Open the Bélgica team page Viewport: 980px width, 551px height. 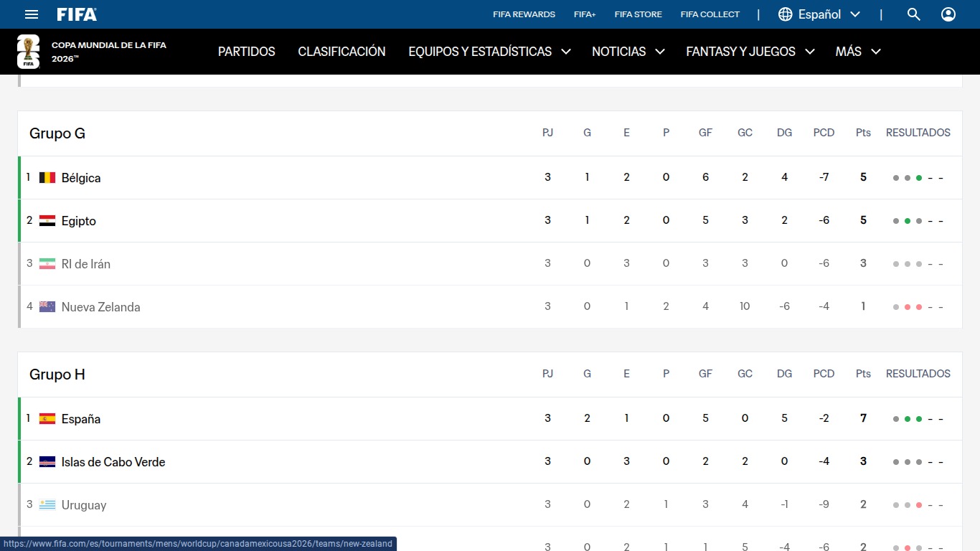[81, 178]
